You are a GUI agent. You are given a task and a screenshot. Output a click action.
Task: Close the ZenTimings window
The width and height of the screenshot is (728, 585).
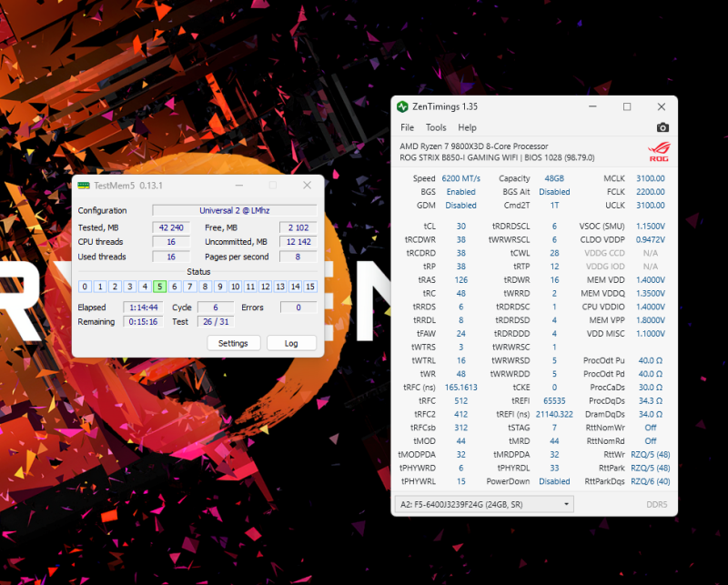pos(662,106)
